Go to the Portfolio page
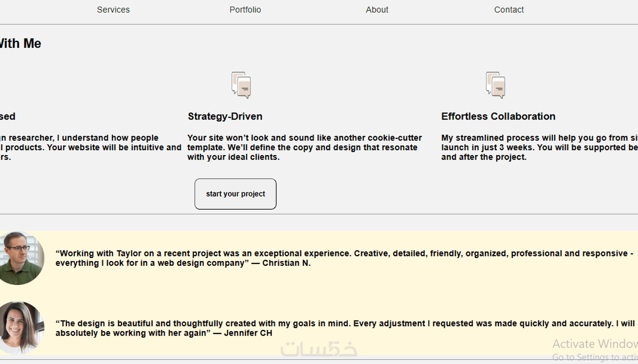This screenshot has height=364, width=638. coord(245,10)
